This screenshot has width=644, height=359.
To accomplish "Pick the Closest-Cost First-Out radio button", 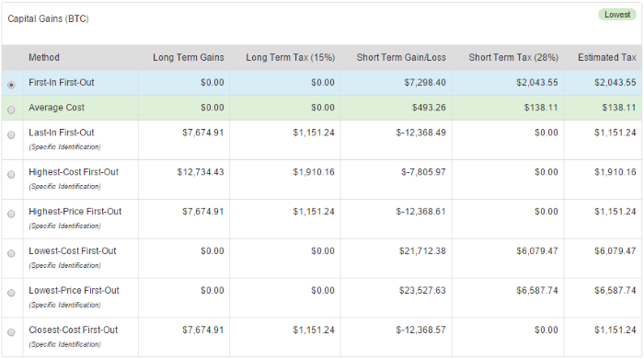I will tap(11, 332).
